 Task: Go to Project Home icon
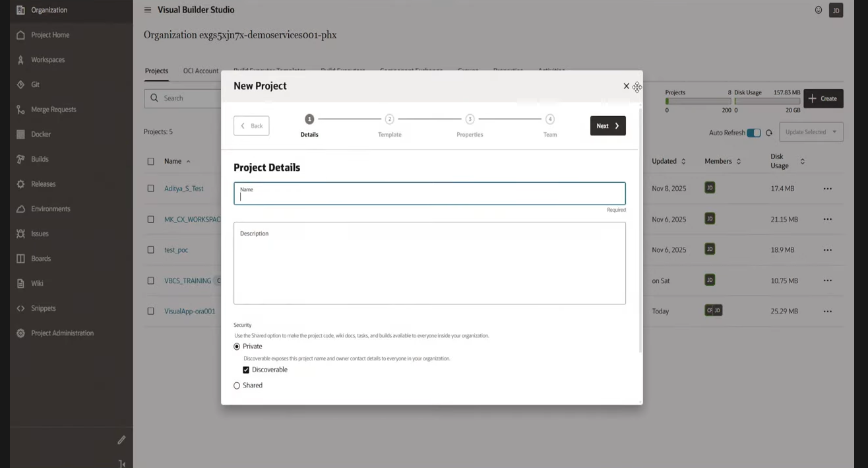(20, 35)
